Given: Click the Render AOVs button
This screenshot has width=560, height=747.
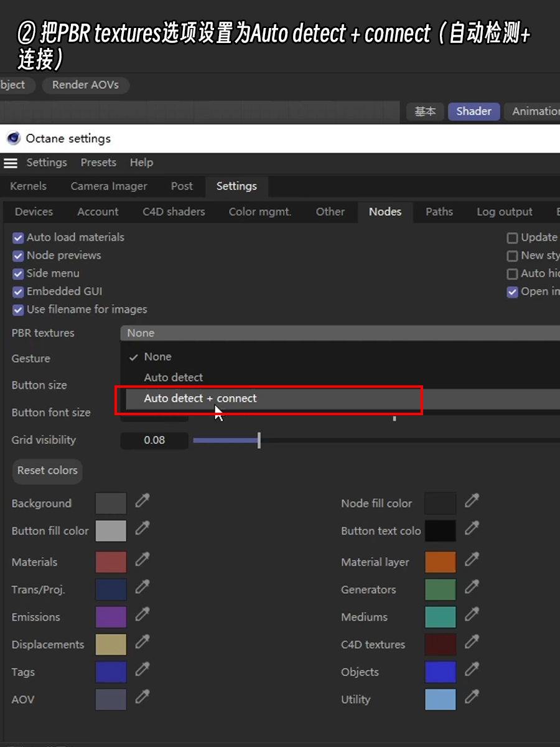Looking at the screenshot, I should coord(85,85).
